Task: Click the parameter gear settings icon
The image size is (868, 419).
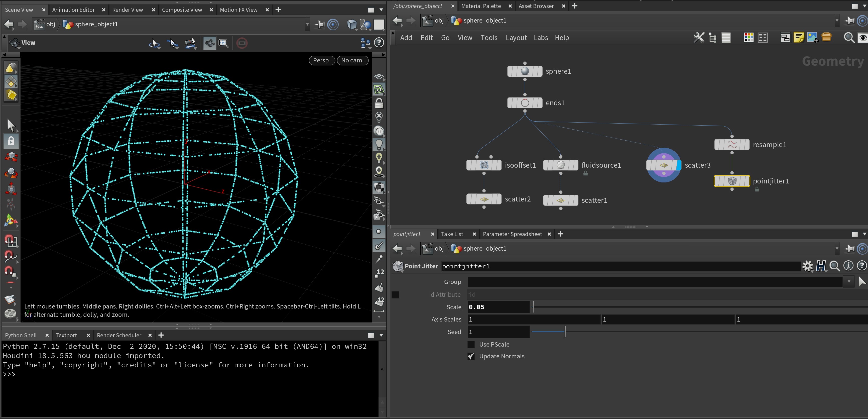Action: (x=807, y=266)
